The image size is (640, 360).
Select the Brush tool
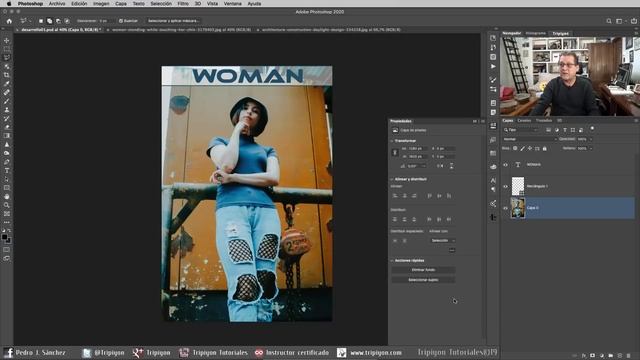7,101
